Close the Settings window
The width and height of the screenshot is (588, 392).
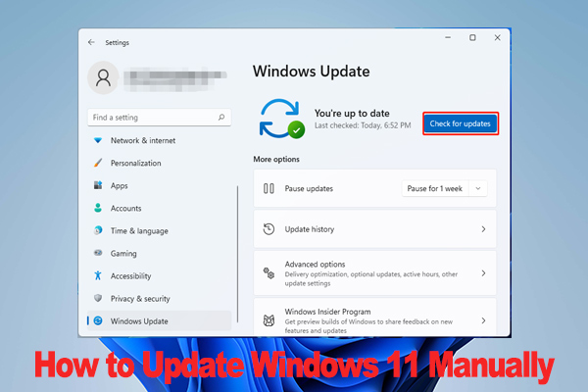(497, 37)
